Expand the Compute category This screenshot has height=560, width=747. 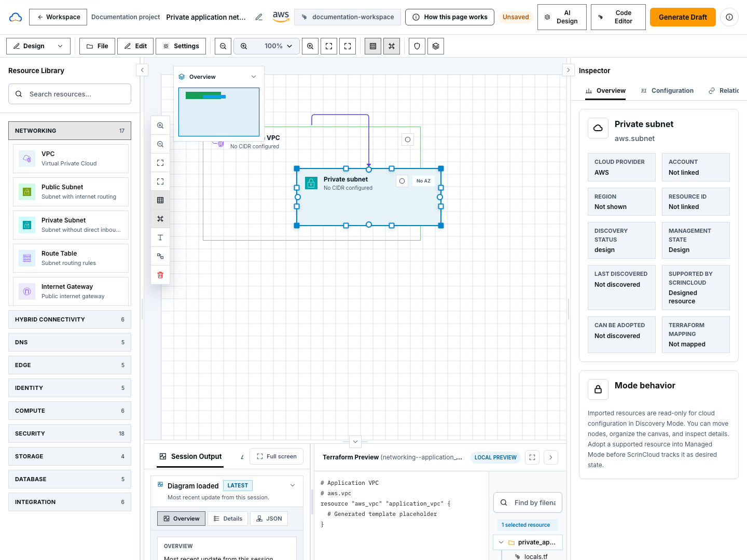click(x=70, y=411)
